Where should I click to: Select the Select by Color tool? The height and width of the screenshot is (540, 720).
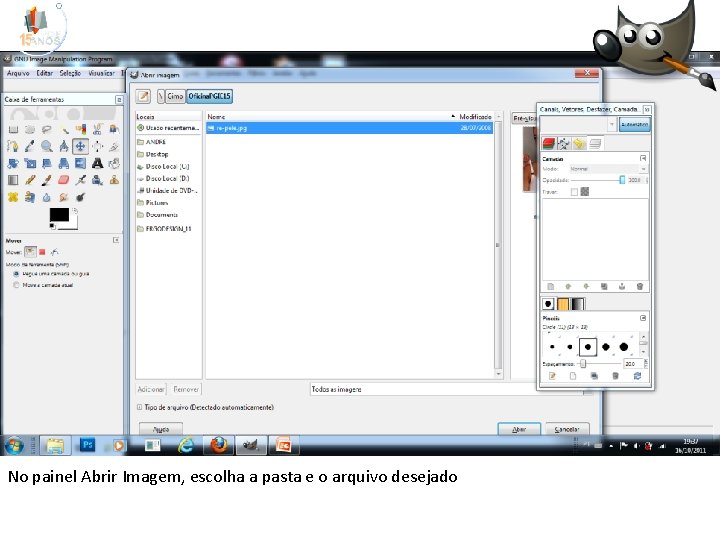coord(81,129)
